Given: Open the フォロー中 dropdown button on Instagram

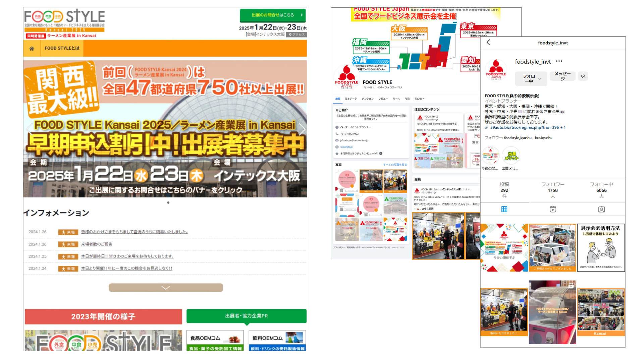Looking at the screenshot, I should 531,79.
